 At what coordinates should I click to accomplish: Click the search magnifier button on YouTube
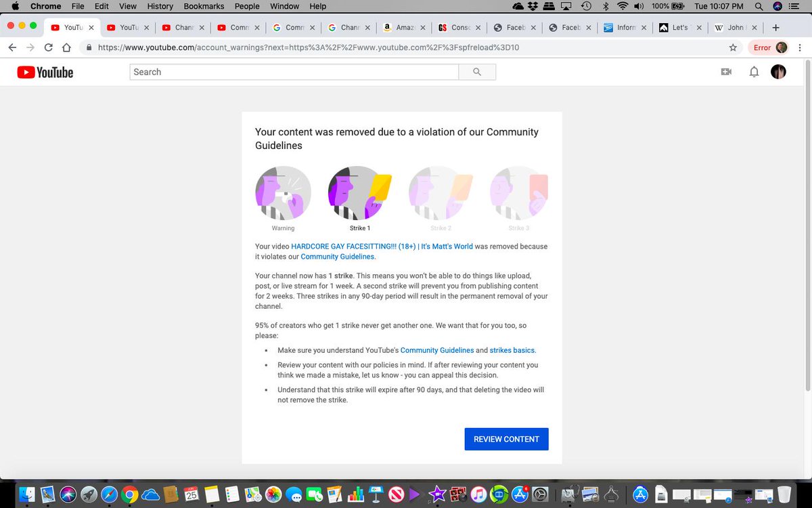(x=477, y=72)
